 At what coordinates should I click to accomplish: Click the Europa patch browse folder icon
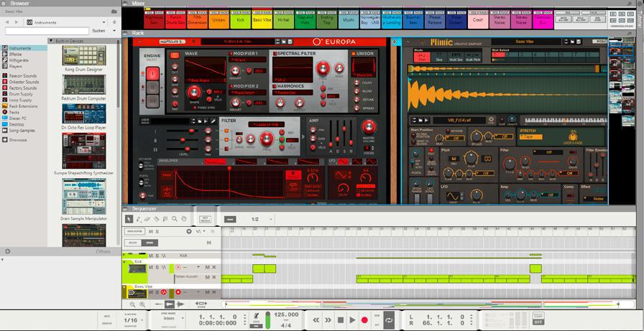coord(285,42)
